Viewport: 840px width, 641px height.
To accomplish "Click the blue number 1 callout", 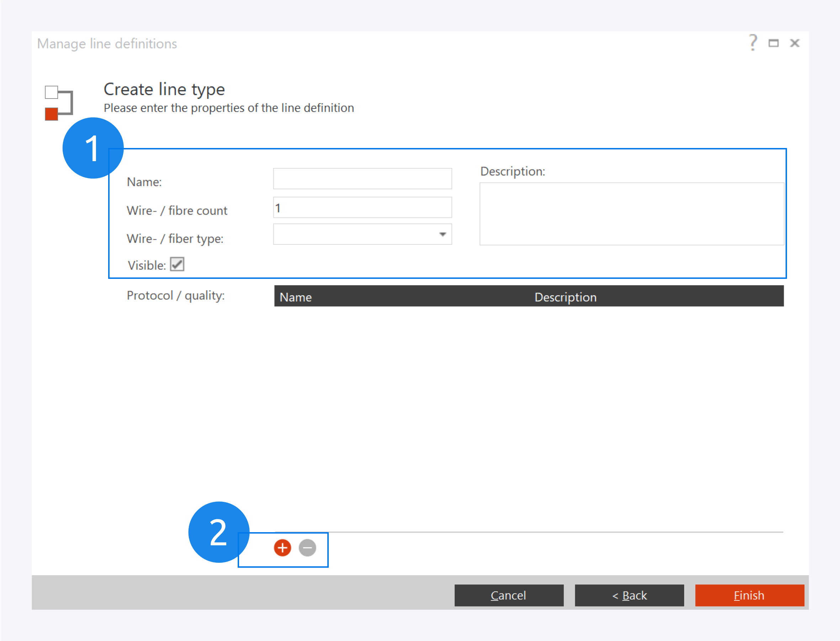I will pos(93,148).
